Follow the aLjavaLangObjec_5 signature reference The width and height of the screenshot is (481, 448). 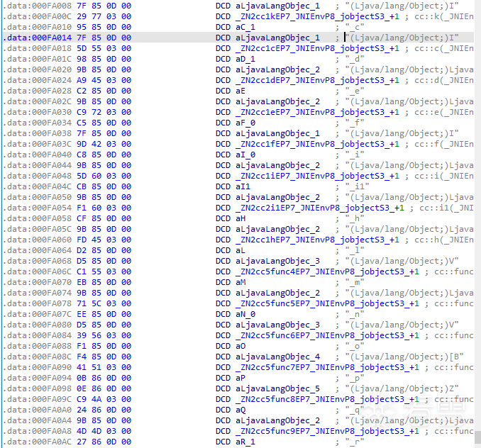tap(277, 388)
